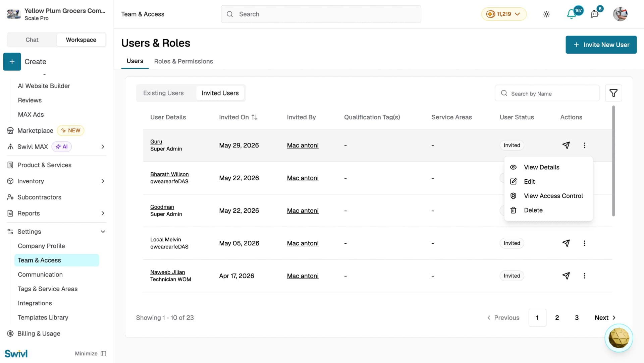644x363 pixels.
Task: Open Subcontractors in sidebar
Action: coord(39,197)
